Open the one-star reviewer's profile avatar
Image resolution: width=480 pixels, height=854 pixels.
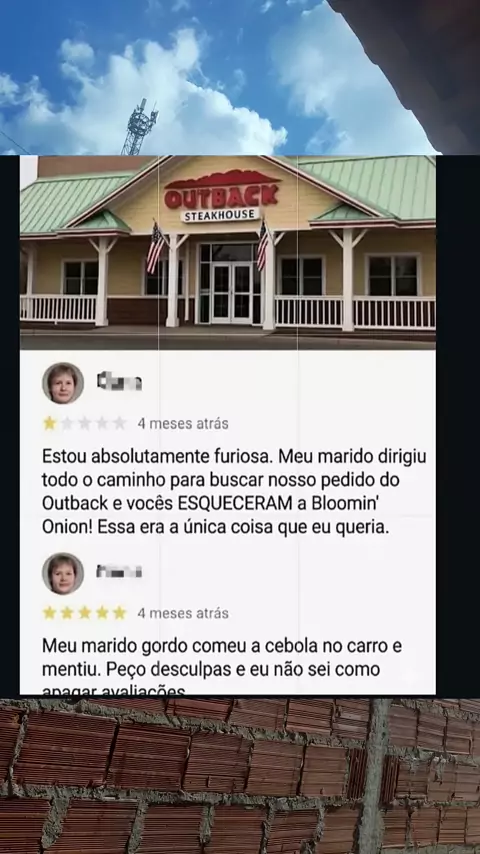63,383
